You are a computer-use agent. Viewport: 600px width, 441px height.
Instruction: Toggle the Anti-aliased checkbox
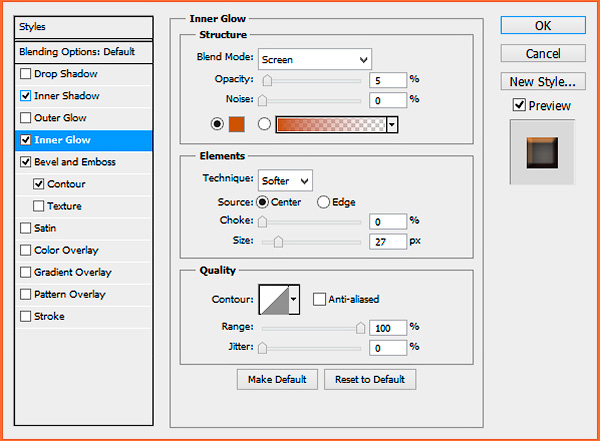pos(319,299)
